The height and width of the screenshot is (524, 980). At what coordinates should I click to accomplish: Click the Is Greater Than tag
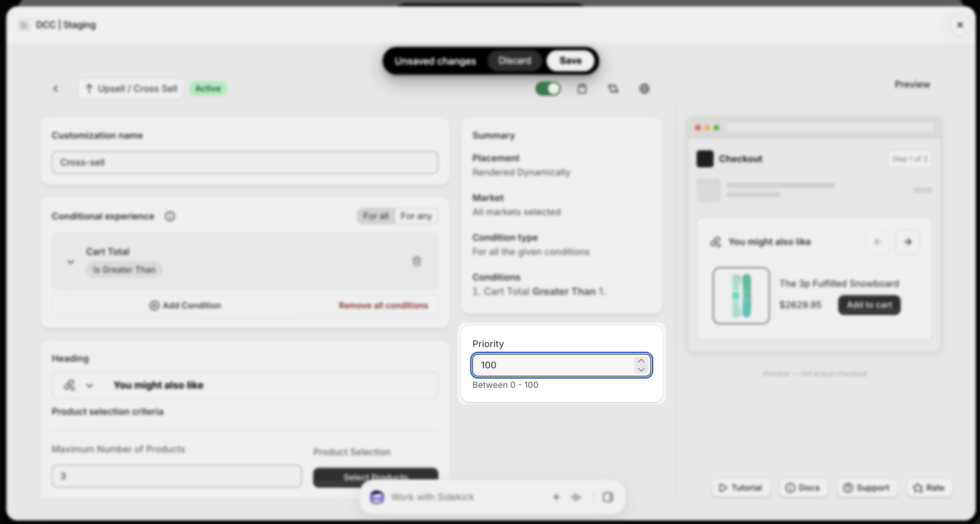(124, 269)
